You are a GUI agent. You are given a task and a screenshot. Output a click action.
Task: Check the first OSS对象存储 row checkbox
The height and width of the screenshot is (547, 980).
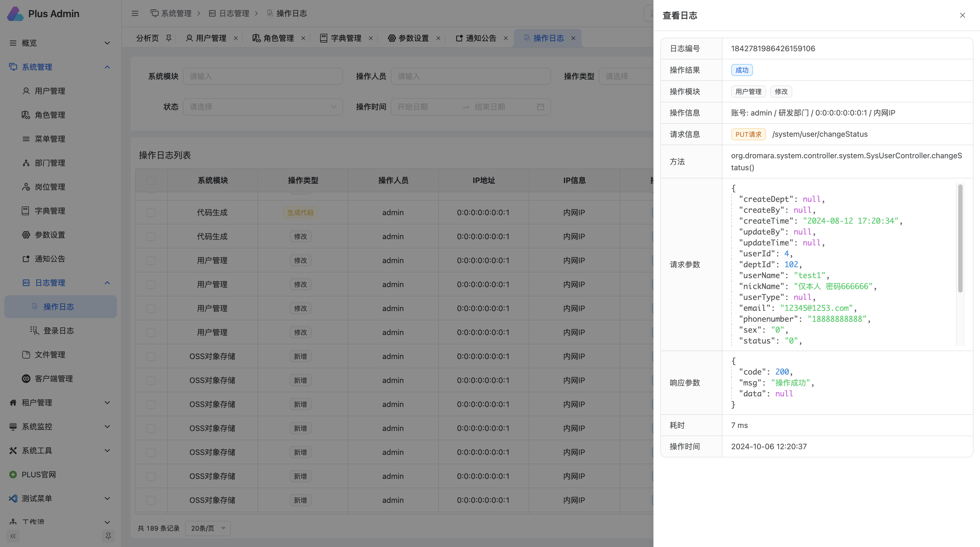151,356
